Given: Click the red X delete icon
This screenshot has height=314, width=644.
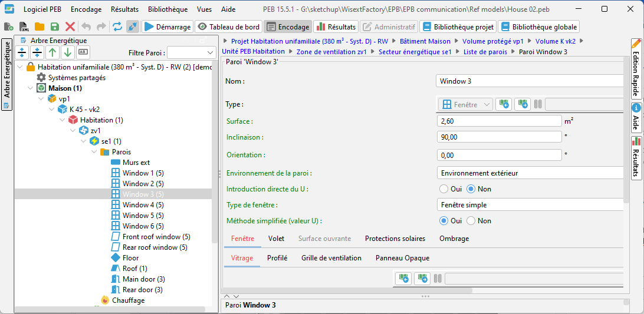Looking at the screenshot, I should [x=70, y=27].
